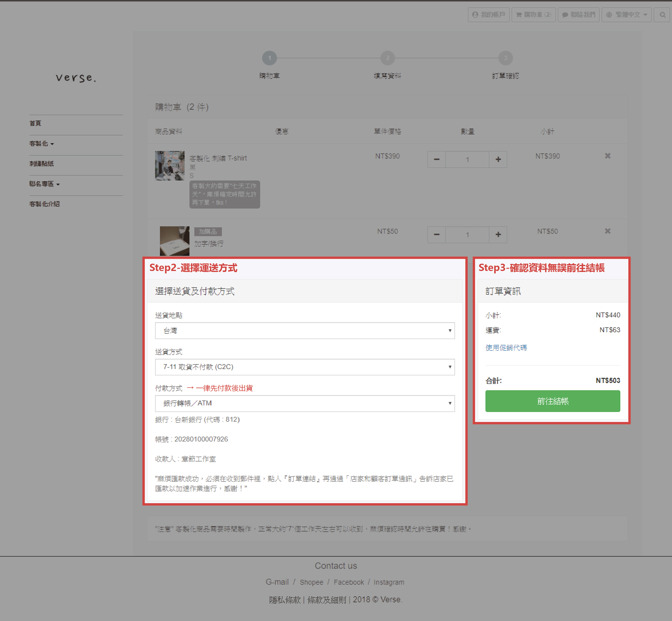Click the search magnifier icon
This screenshot has width=672, height=621.
[662, 15]
